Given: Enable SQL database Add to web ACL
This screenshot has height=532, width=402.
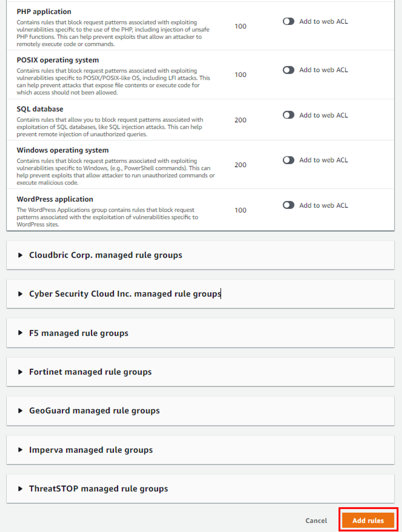Looking at the screenshot, I should [288, 115].
